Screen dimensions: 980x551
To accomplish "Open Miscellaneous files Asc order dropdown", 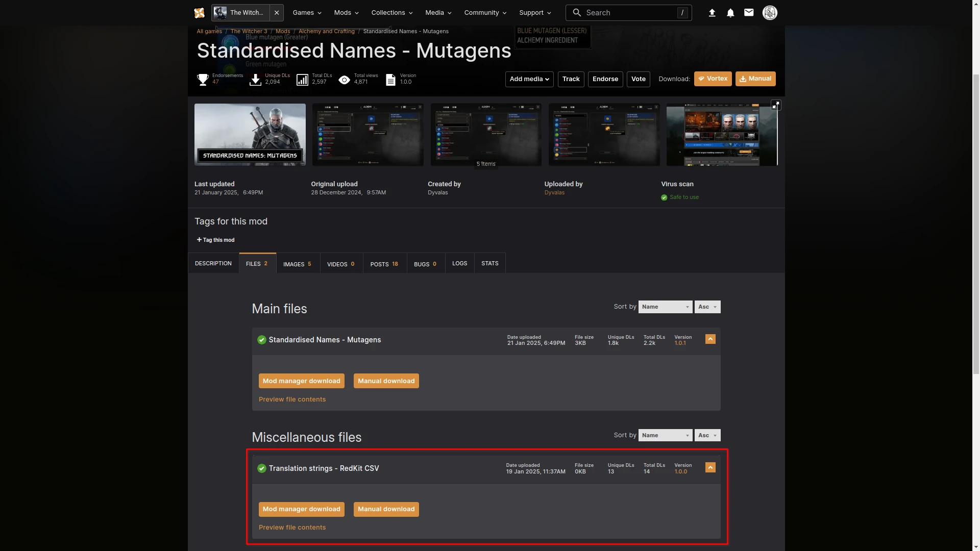I will tap(707, 435).
